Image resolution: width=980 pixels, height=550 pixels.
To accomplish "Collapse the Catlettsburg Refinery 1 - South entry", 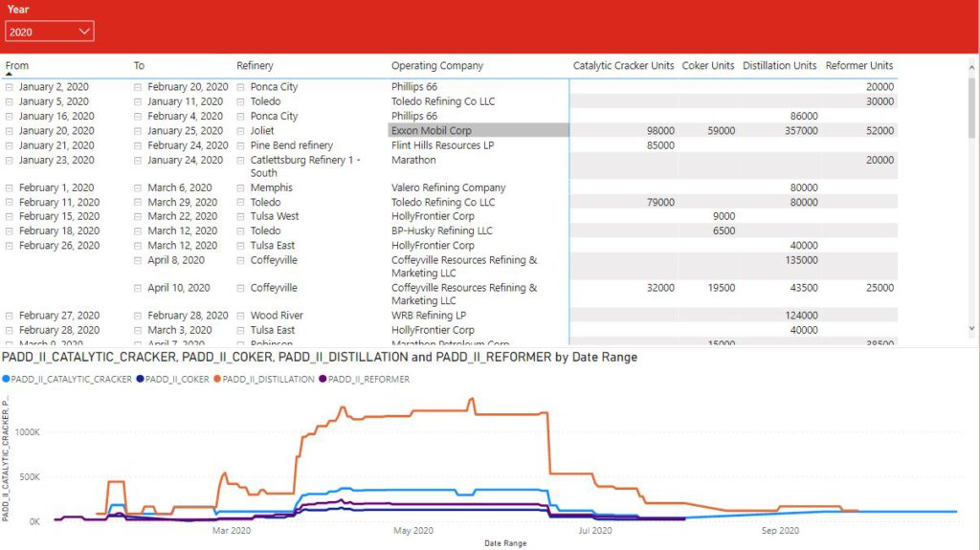I will (240, 161).
